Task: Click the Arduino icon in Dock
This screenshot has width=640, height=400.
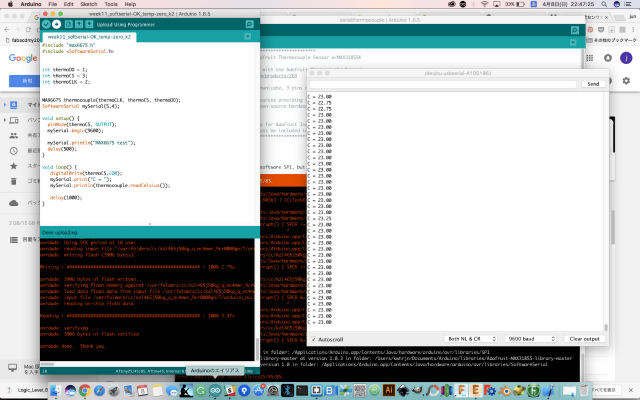Action: (215, 391)
